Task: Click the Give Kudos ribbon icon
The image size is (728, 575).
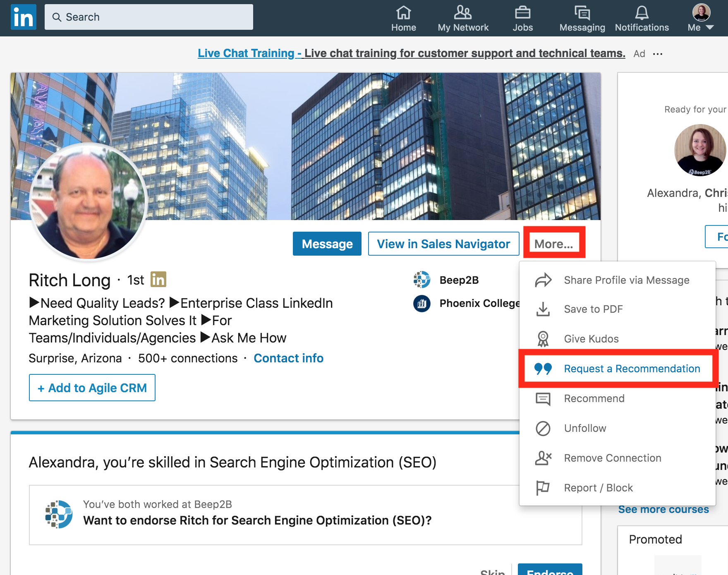Action: [543, 339]
